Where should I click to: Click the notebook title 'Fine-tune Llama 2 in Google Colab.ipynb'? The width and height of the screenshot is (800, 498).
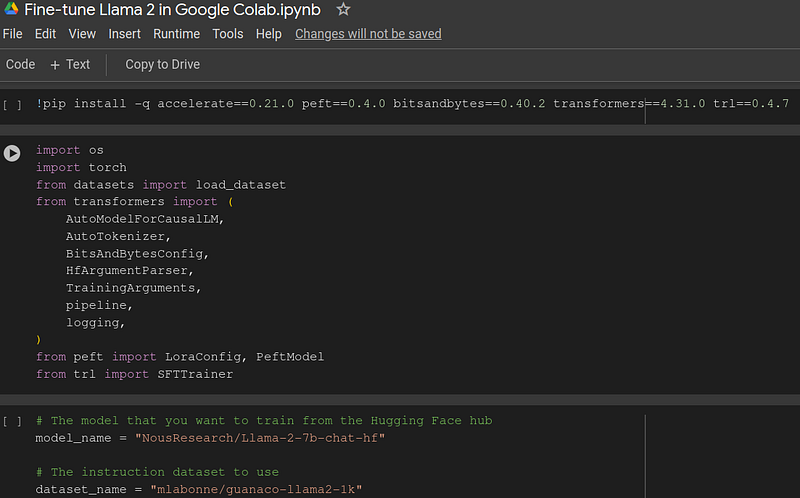coord(172,10)
